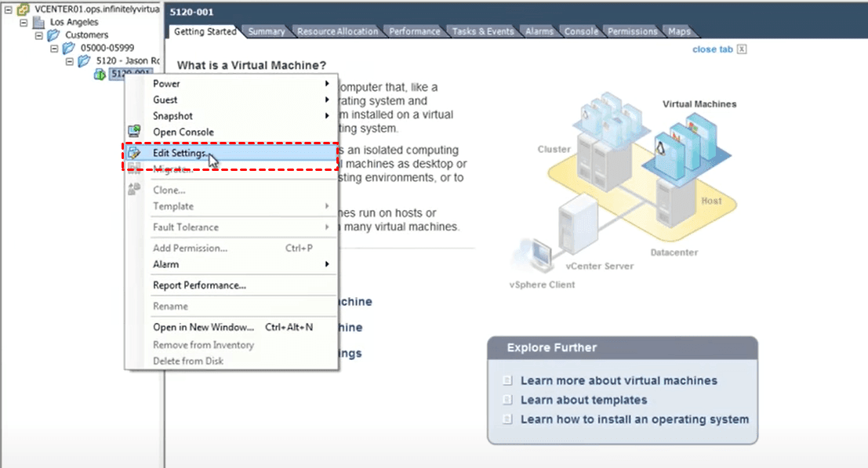Viewport: 868px width, 468px height.
Task: Collapse the Los Angeles tree node
Action: tap(24, 23)
